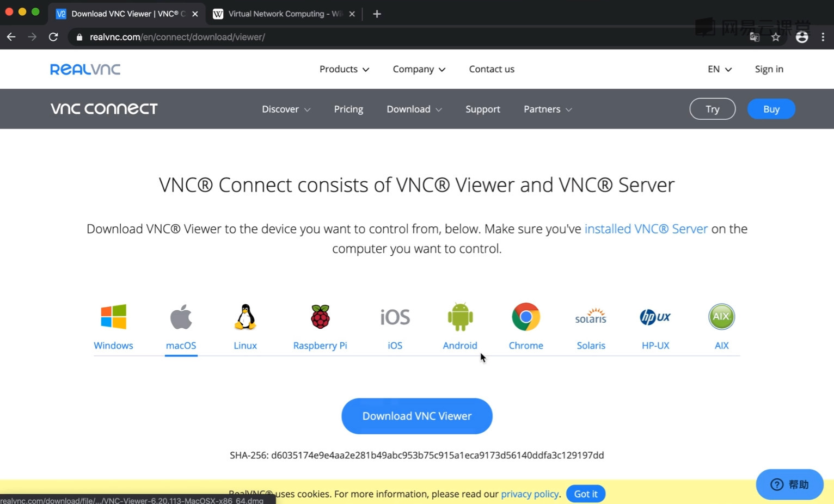Open the help chat widget

pos(789,484)
